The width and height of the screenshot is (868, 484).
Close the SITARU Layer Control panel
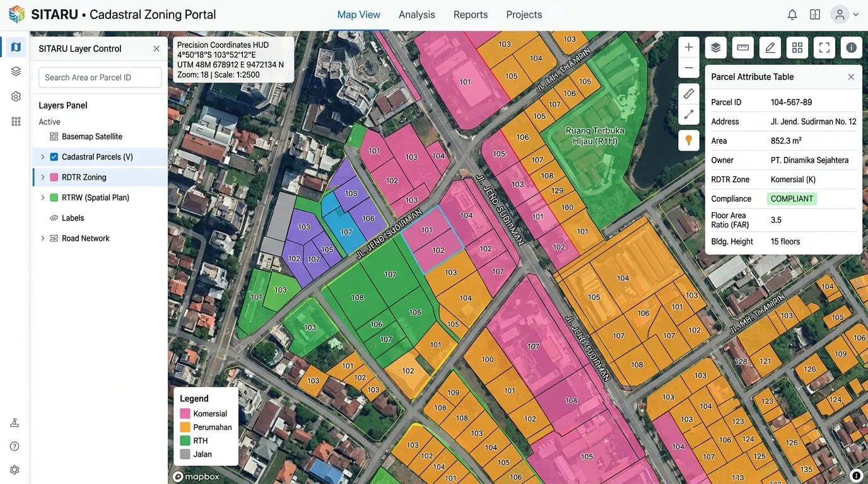point(156,49)
